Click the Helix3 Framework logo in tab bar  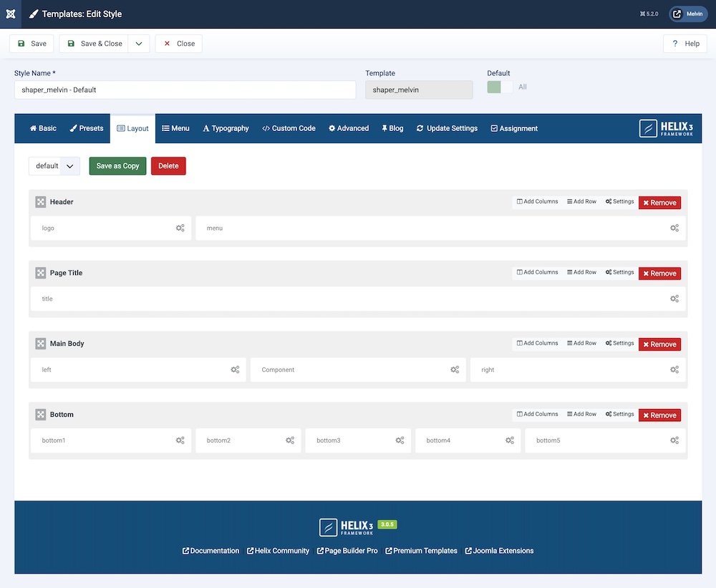click(x=666, y=128)
